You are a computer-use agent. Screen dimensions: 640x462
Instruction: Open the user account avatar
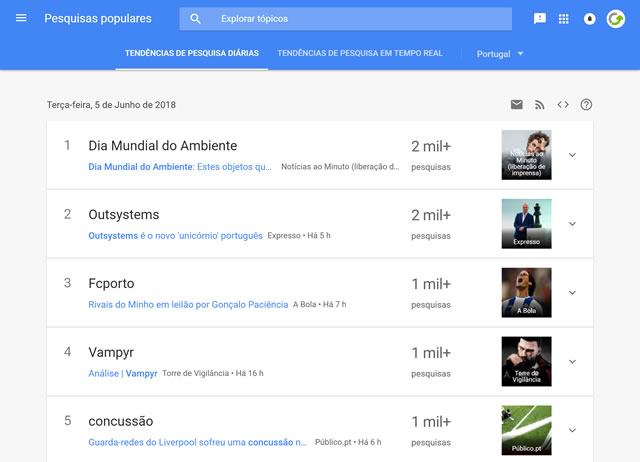(616, 19)
